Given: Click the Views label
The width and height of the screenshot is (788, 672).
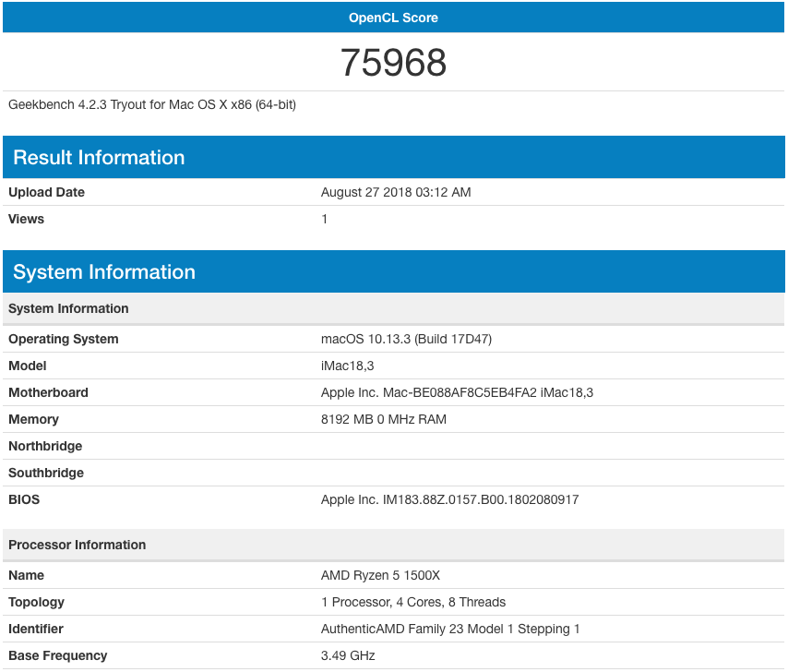Looking at the screenshot, I should click(26, 219).
